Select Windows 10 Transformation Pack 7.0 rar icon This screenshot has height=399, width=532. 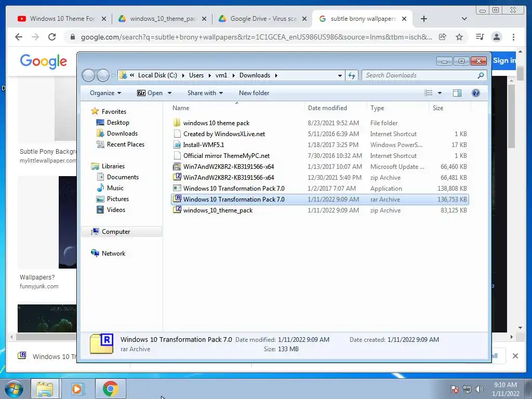[x=177, y=199]
